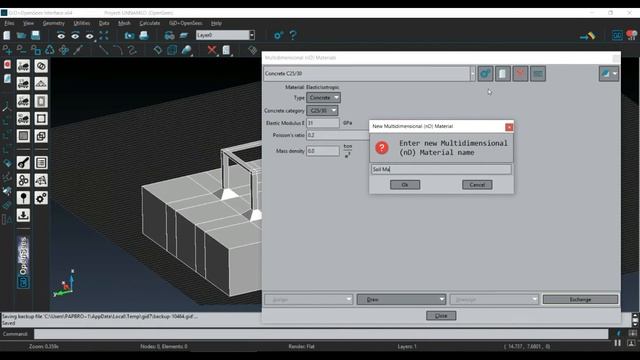This screenshot has height=360, width=640.
Task: Open preferences with top toolbar gear icon
Action: pos(278,36)
